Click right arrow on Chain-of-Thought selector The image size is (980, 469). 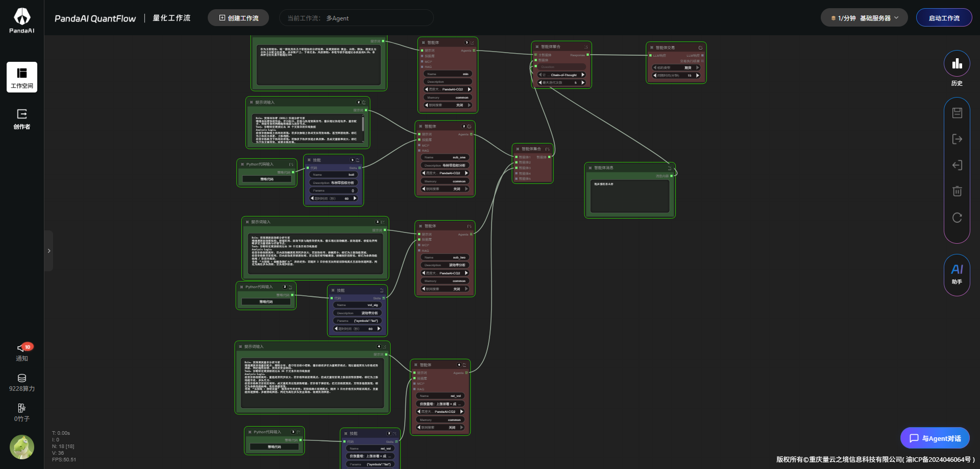[583, 75]
